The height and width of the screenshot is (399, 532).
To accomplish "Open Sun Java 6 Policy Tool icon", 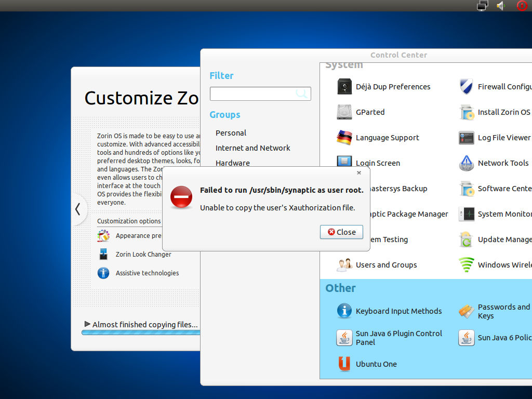I will pos(467,338).
